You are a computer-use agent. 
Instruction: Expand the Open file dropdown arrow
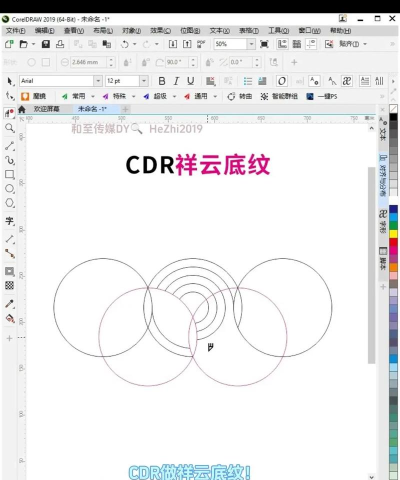tap(33, 44)
